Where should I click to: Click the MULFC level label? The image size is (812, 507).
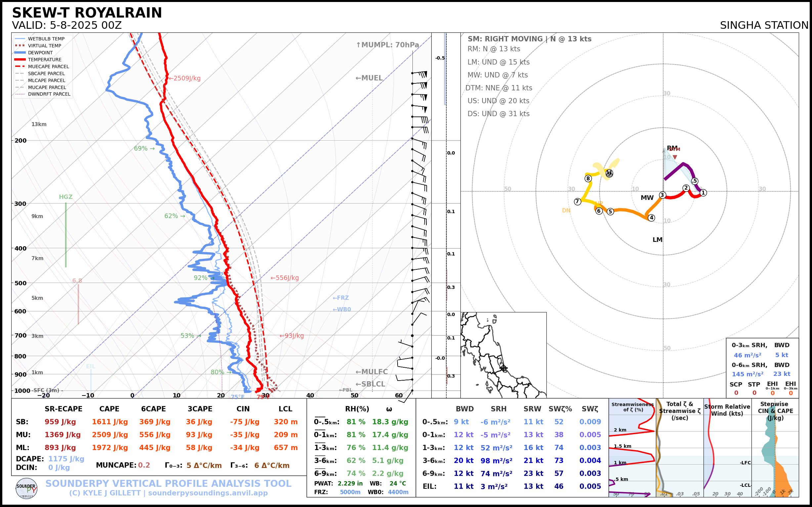[x=371, y=372]
